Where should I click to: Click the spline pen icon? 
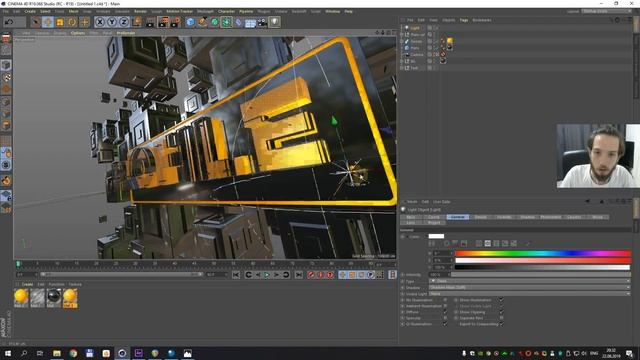pyautogui.click(x=202, y=22)
